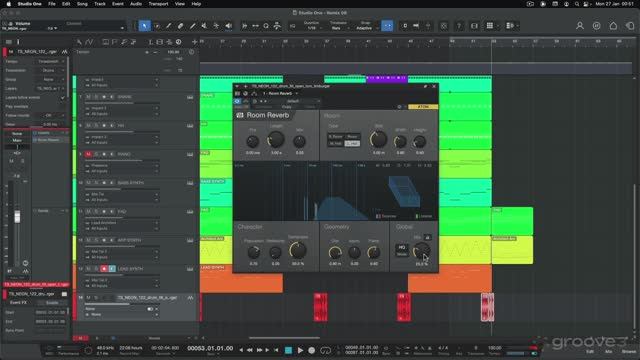Click the Fast Forward transport button

click(x=259, y=350)
